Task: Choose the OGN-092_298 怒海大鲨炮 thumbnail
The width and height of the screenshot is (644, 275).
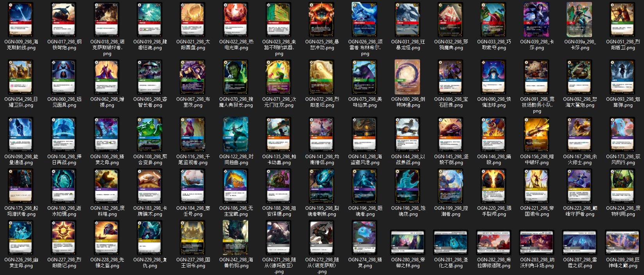Action: pyautogui.click(x=580, y=77)
